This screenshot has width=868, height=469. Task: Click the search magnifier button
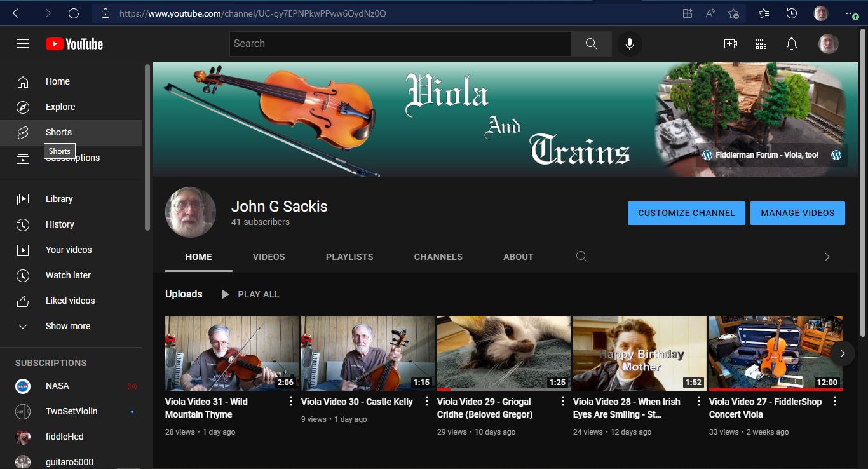[x=592, y=44]
